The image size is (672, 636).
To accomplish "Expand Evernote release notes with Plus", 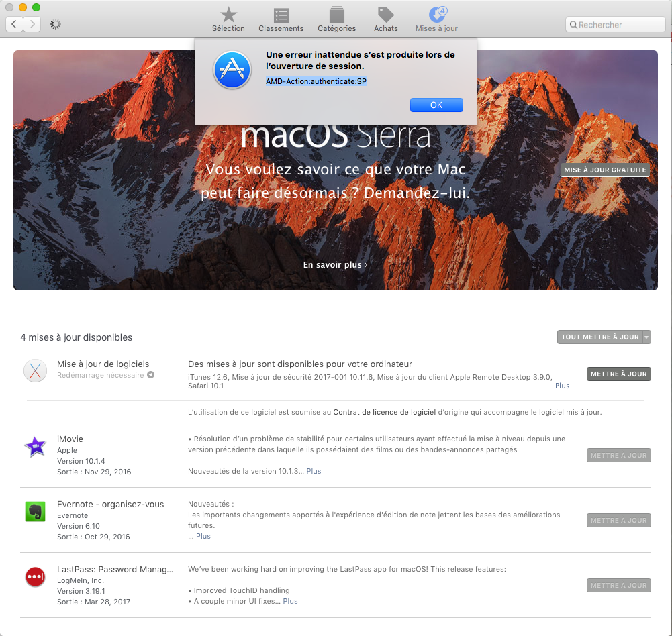I will [203, 536].
